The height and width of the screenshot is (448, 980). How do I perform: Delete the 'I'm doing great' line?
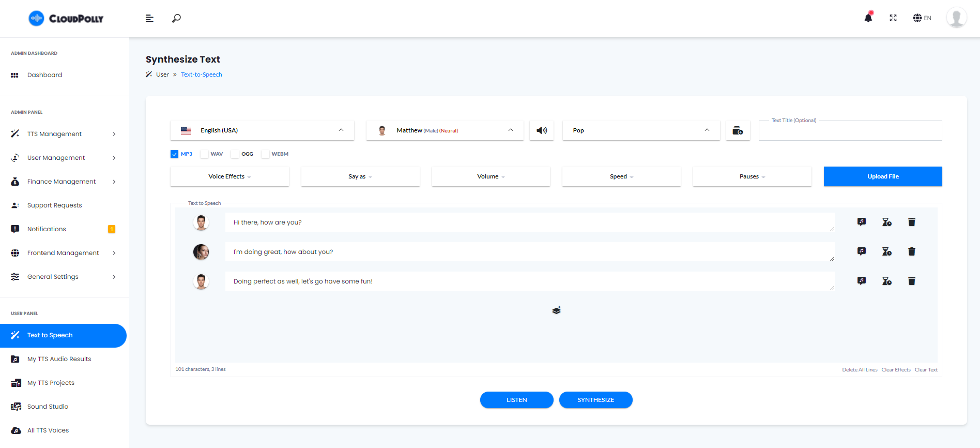pos(912,251)
